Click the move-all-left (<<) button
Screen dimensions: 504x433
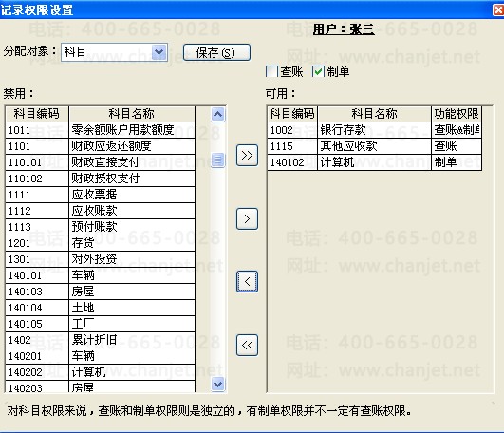click(x=247, y=346)
